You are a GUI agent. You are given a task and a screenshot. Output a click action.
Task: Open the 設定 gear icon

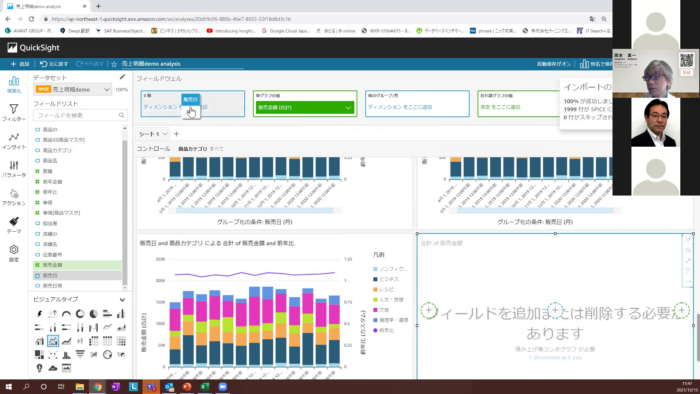(14, 253)
